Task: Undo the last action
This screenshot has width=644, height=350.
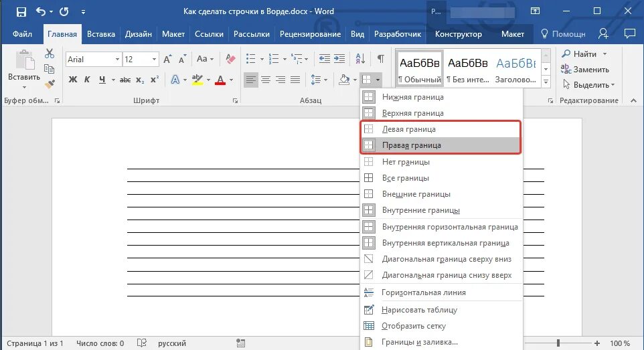Action: click(x=41, y=11)
